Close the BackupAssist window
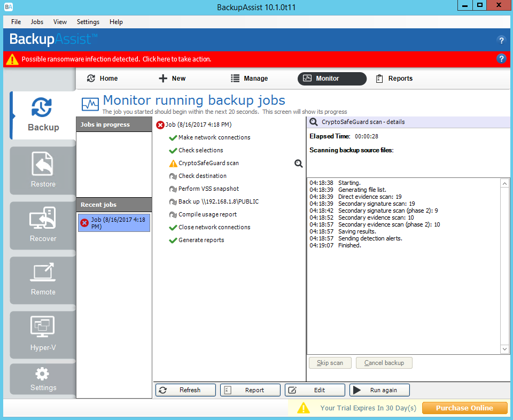This screenshot has width=513, height=420. (499, 5)
